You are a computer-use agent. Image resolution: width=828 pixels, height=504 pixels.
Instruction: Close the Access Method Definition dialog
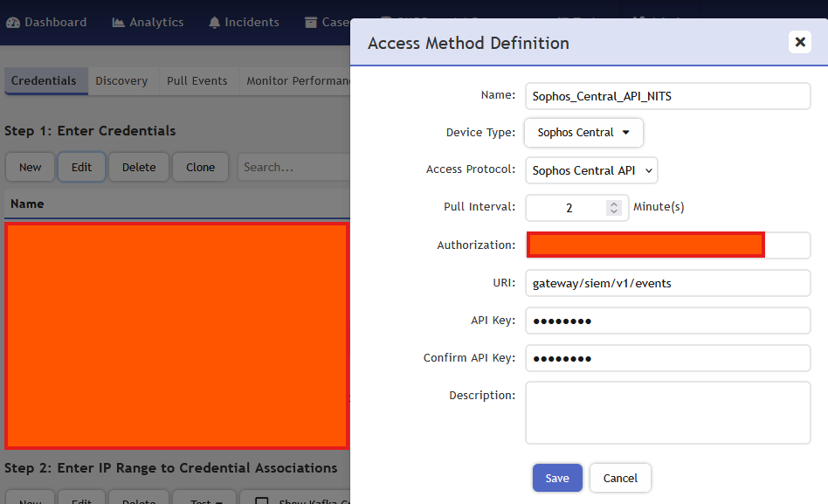pyautogui.click(x=799, y=42)
